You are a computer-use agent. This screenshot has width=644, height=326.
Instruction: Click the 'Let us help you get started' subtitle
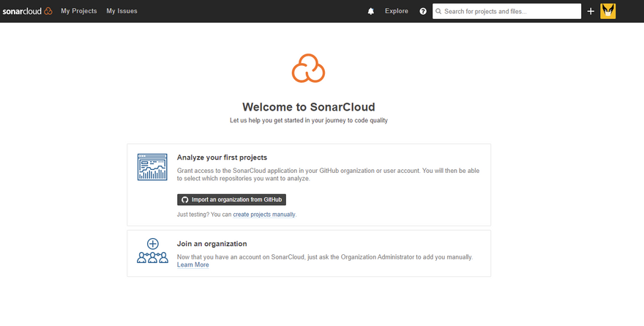click(308, 120)
